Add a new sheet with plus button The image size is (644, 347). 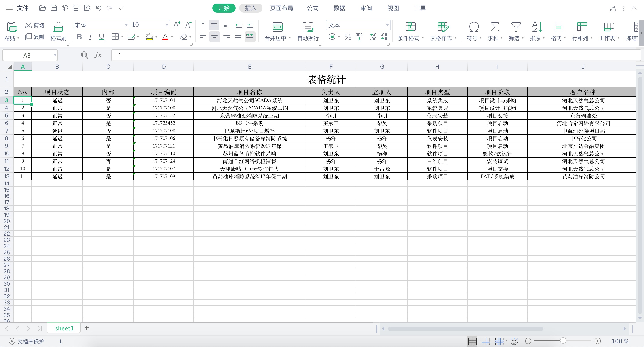pos(87,328)
